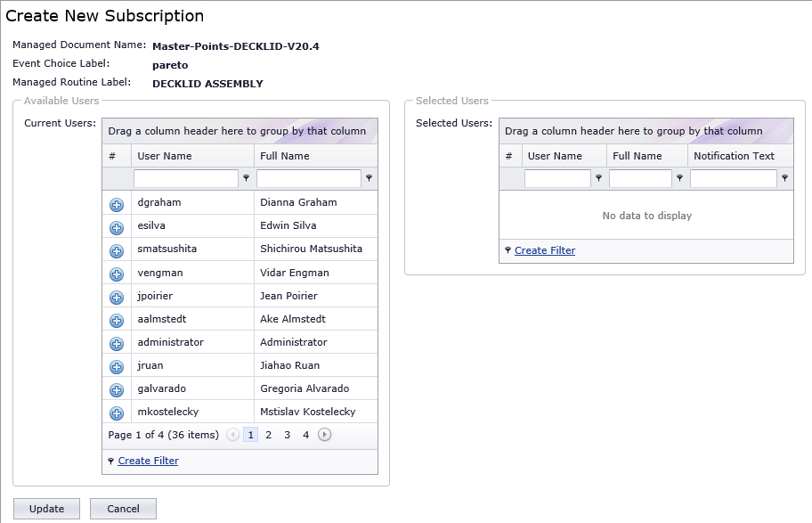This screenshot has height=523, width=812.
Task: Click plus icon next to galvarado
Action: 117,390
